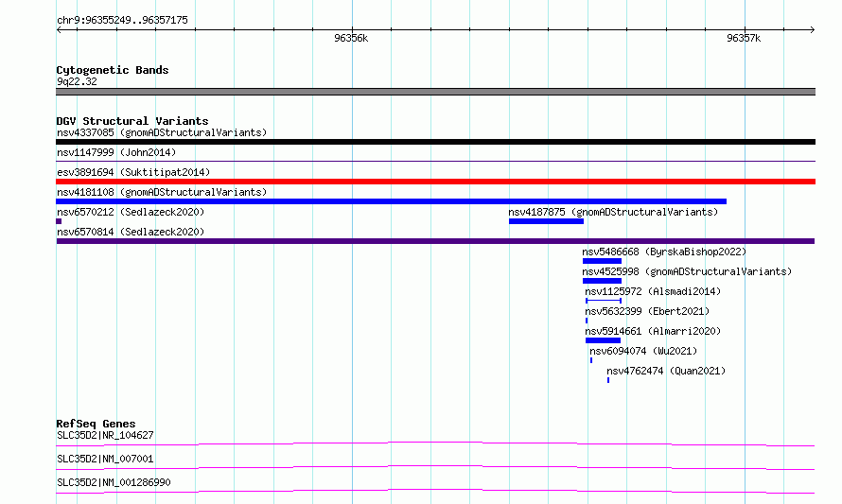The height and width of the screenshot is (504, 842).
Task: Click the nsv1125972 bracketed span glyph
Action: [x=604, y=301]
